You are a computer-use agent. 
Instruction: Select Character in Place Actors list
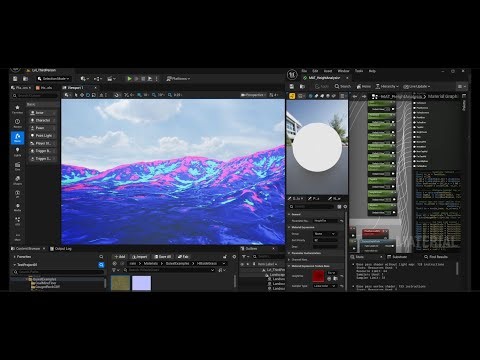click(x=42, y=120)
